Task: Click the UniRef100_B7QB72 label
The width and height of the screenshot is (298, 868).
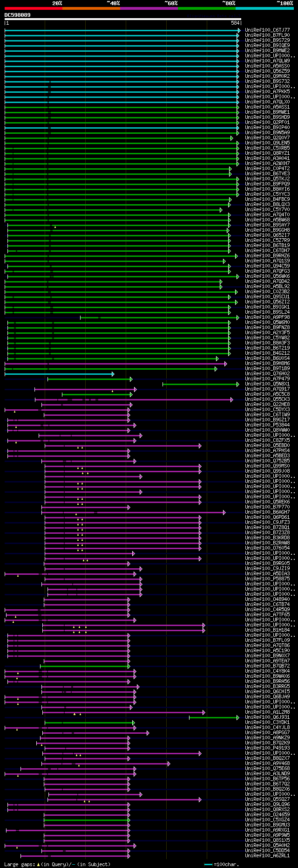Action: [x=267, y=666]
